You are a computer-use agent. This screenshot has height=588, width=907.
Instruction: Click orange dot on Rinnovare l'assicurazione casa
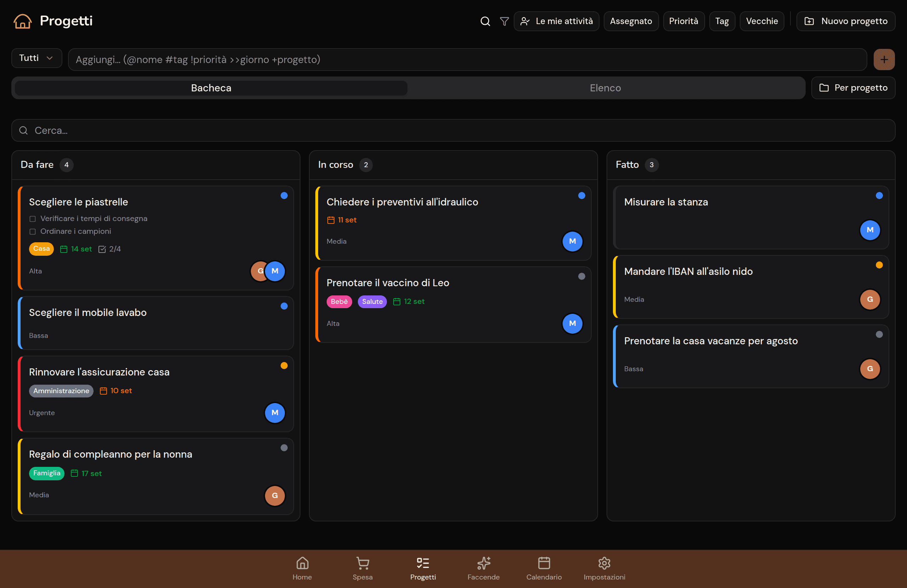point(284,366)
